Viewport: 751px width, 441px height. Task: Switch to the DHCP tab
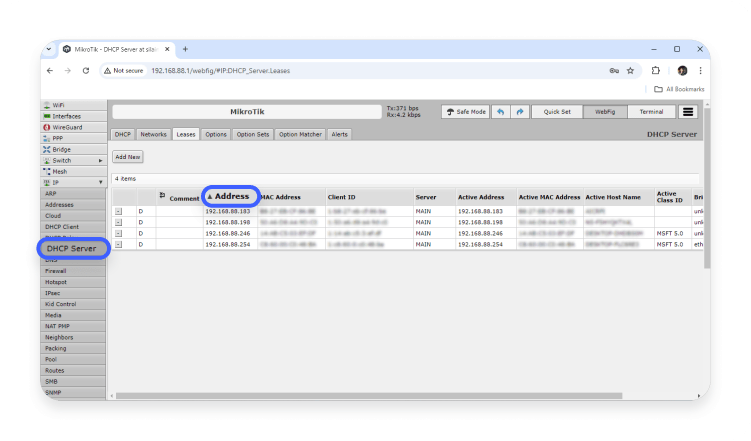[x=123, y=135]
